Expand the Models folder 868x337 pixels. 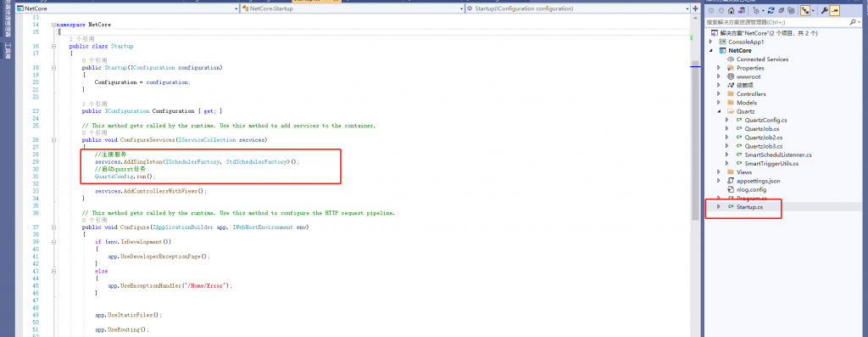pyautogui.click(x=719, y=103)
